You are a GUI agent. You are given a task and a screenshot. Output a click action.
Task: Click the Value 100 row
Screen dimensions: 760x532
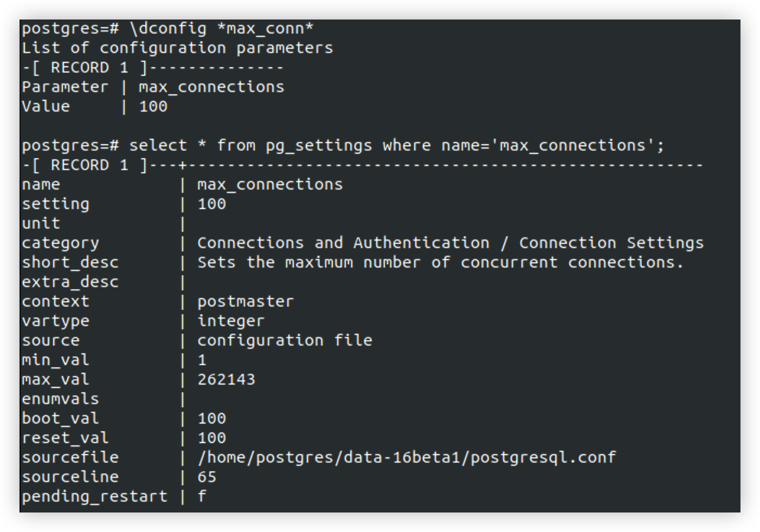click(94, 106)
